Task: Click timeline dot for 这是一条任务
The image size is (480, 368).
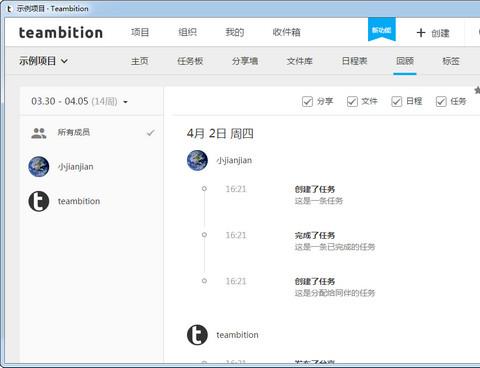Action: click(x=204, y=189)
